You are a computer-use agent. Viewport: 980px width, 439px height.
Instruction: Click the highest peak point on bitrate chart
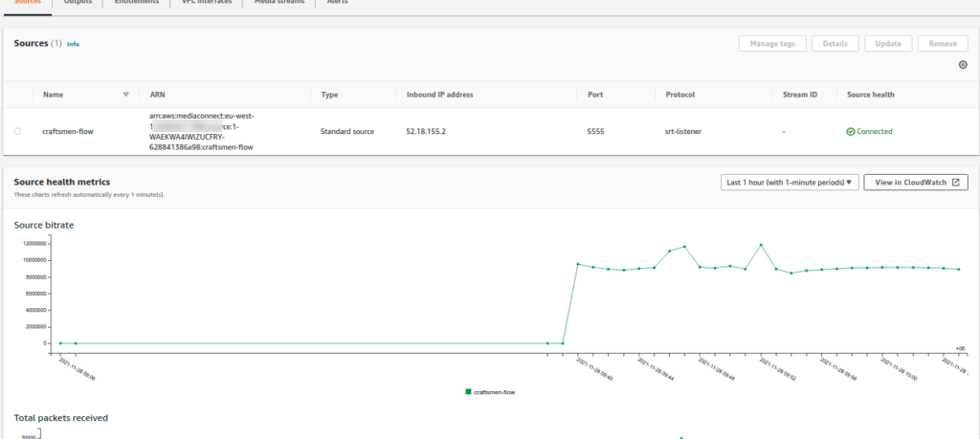pos(761,245)
